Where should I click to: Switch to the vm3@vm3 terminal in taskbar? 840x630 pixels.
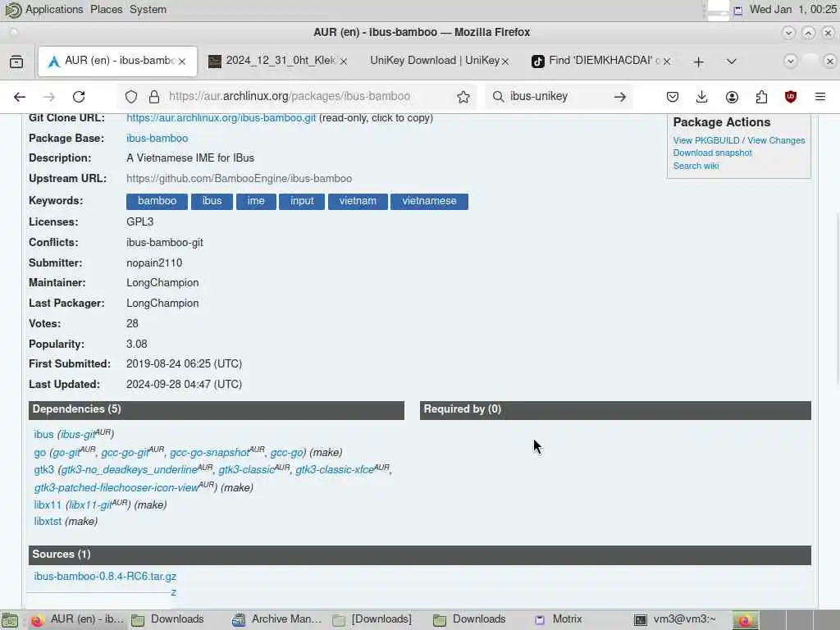coord(675,620)
